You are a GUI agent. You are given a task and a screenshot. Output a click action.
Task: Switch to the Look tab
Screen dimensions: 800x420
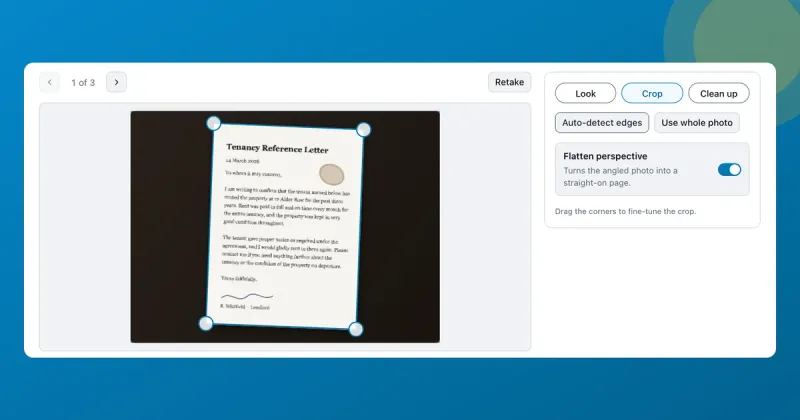585,93
